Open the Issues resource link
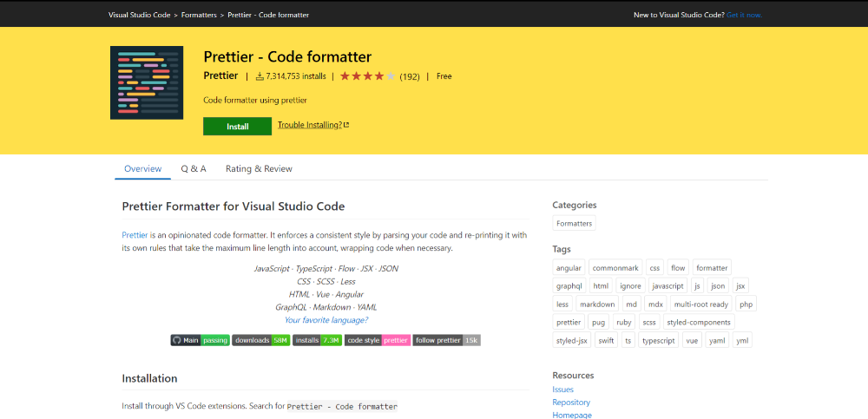 (x=563, y=390)
